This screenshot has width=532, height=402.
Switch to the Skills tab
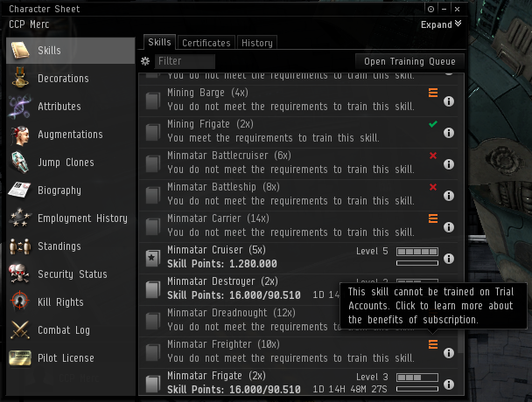pos(159,42)
